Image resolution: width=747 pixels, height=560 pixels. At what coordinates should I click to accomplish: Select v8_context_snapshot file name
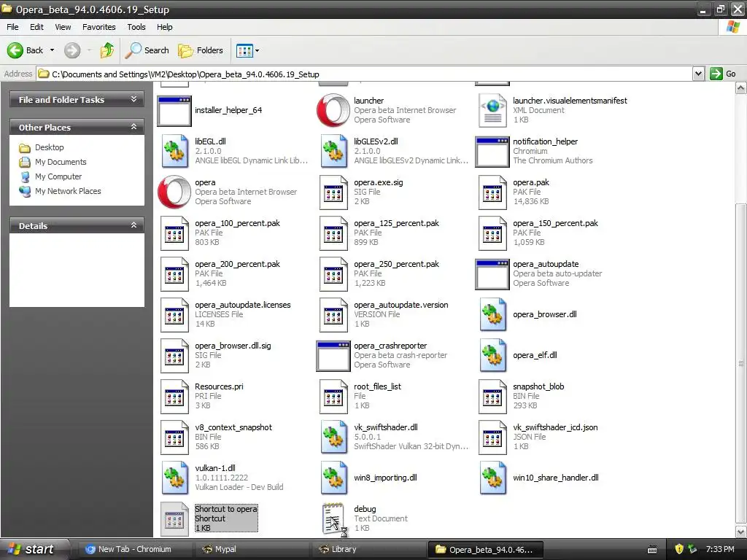[x=233, y=427]
